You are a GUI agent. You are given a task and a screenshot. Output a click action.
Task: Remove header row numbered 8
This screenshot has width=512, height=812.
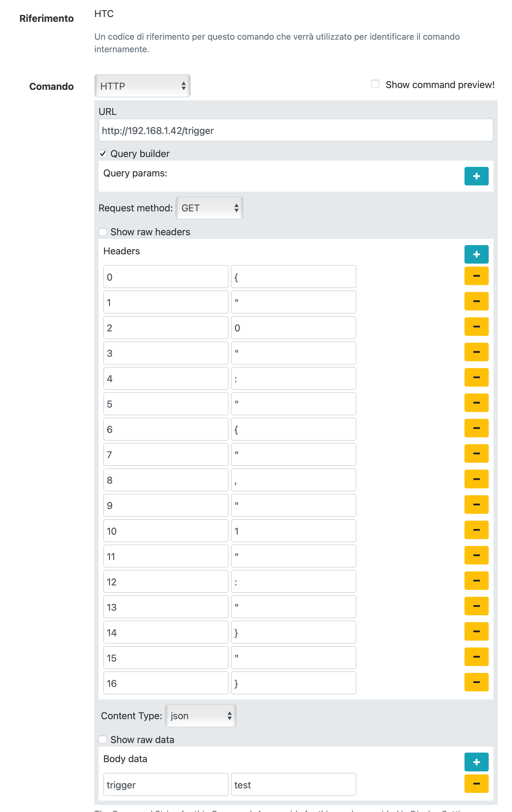(x=476, y=479)
